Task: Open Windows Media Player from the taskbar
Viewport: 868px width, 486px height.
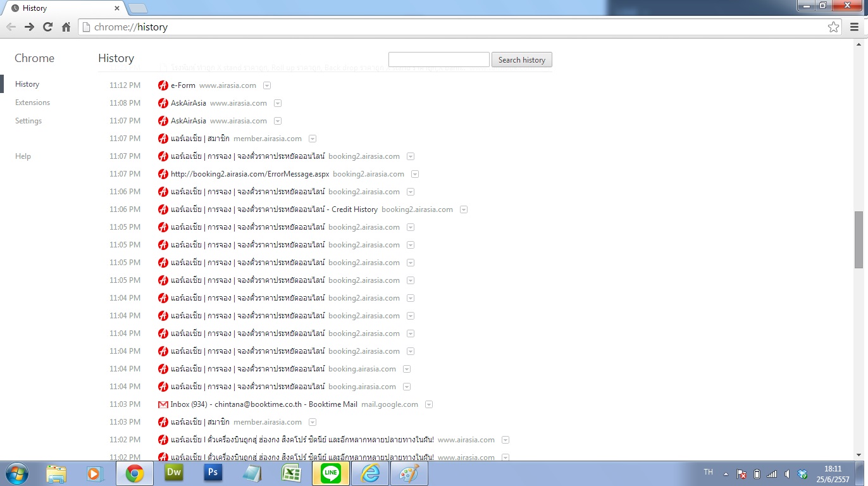Action: click(x=94, y=473)
